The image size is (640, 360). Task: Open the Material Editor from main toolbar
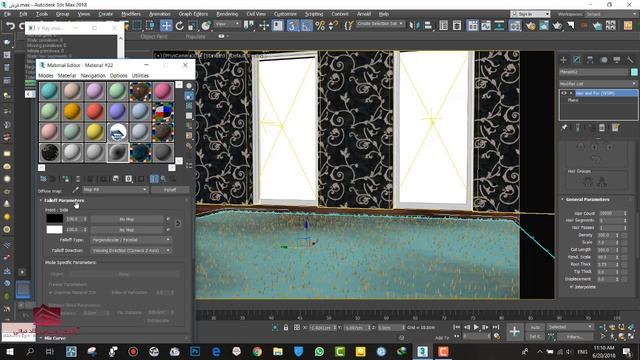pyautogui.click(x=515, y=26)
